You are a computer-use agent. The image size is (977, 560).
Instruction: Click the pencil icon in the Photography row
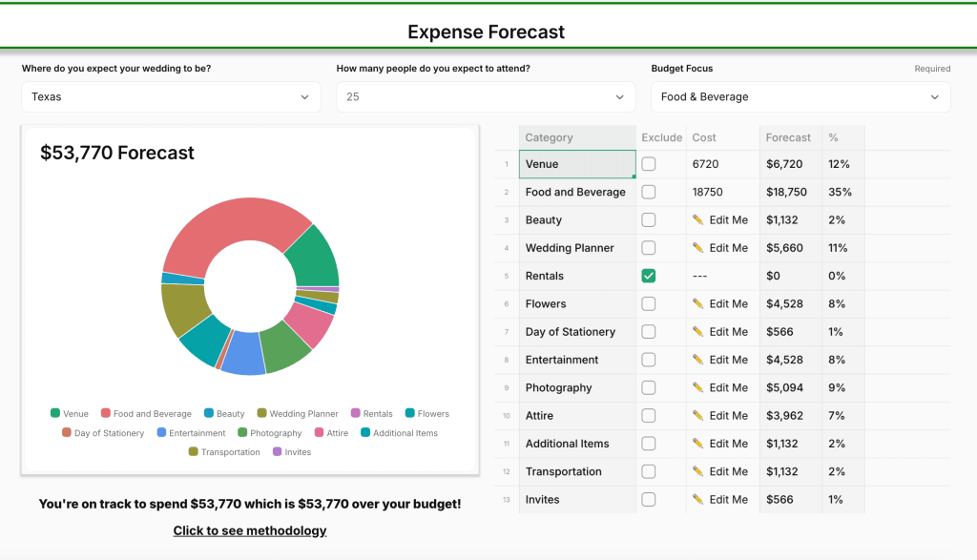tap(697, 388)
